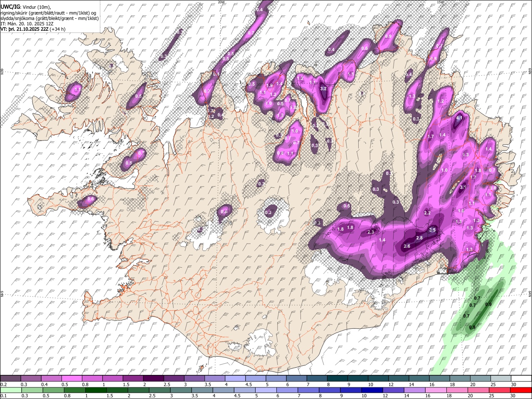Pick the bright red rain swatch after 30

click(x=520, y=390)
